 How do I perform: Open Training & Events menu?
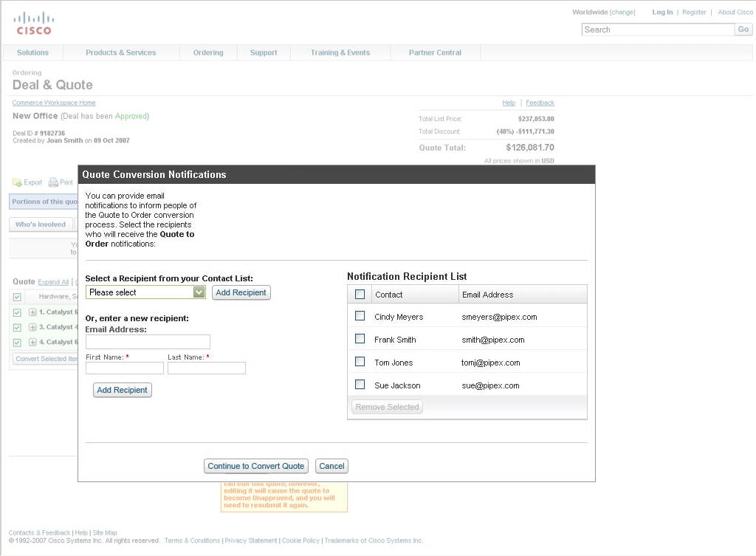click(x=340, y=52)
